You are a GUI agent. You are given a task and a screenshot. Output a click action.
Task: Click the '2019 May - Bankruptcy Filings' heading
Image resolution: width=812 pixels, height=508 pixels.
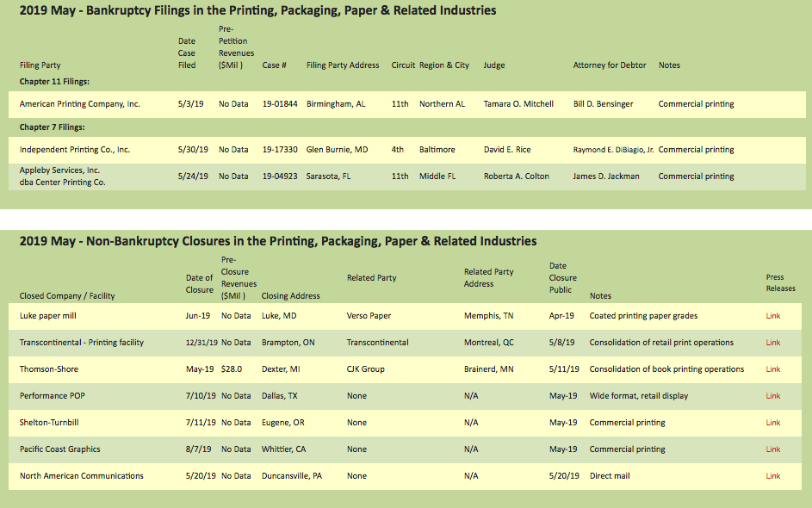(257, 10)
